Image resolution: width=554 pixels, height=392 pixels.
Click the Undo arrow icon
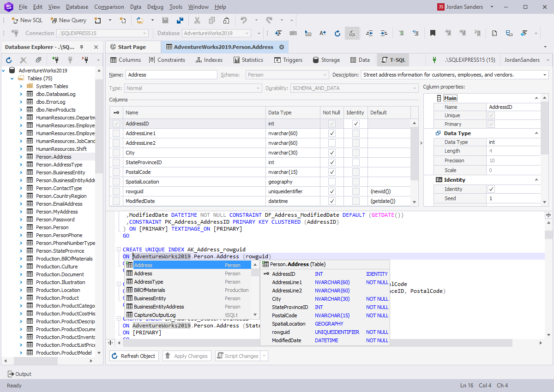(x=243, y=20)
